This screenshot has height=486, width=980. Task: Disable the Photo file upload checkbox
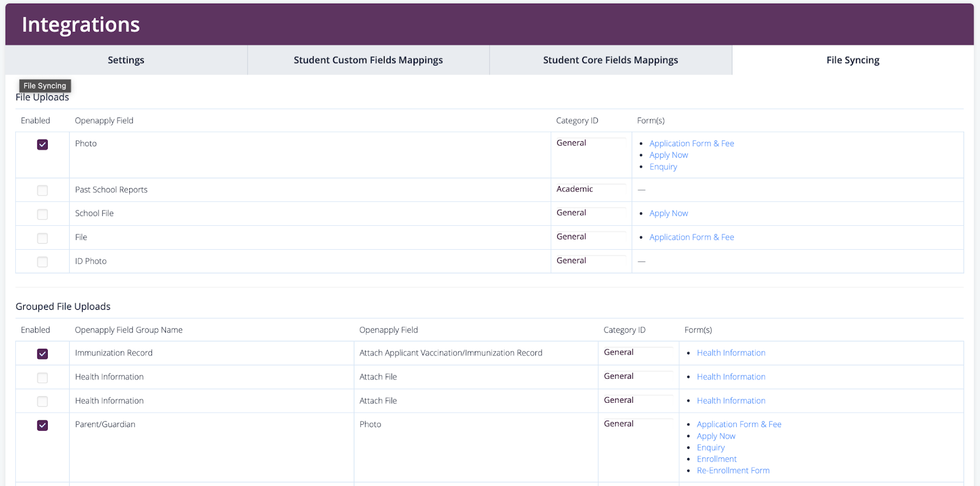coord(42,144)
